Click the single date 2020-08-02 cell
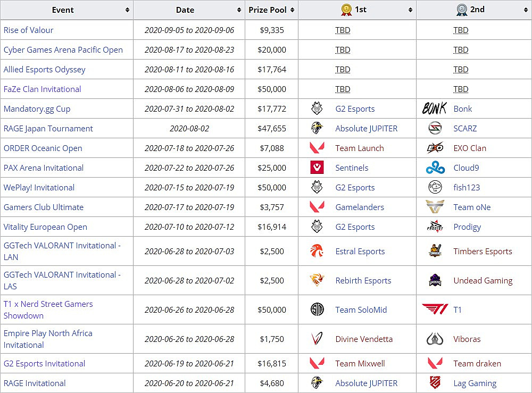The height and width of the screenshot is (393, 532). (x=189, y=128)
